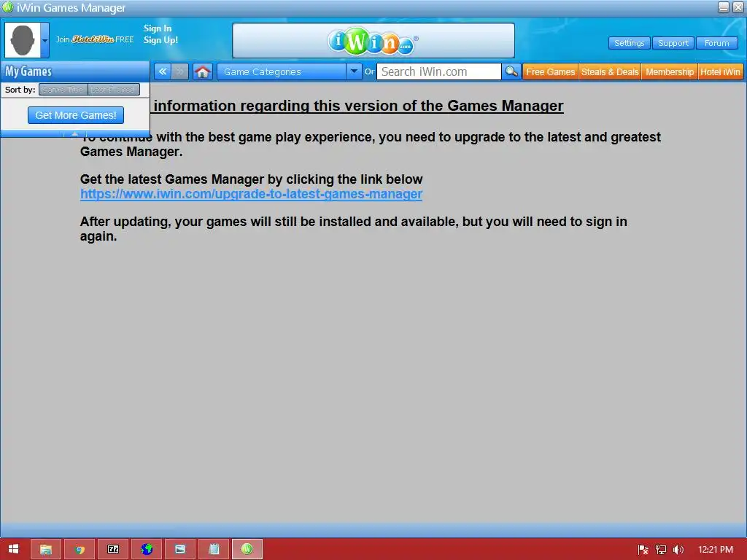The image size is (747, 560).
Task: Click the volume speaker tray icon
Action: (678, 550)
